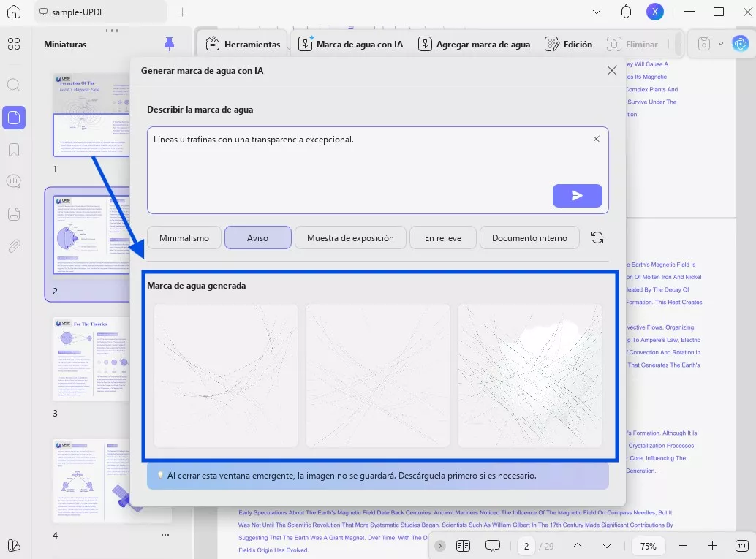
Task: Send the watermark prompt with arrow button
Action: 577,196
